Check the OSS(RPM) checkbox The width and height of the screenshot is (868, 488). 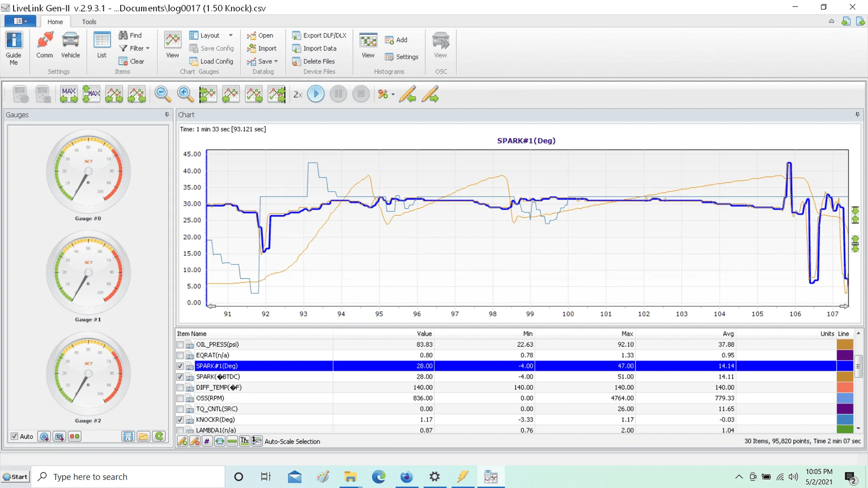[180, 398]
